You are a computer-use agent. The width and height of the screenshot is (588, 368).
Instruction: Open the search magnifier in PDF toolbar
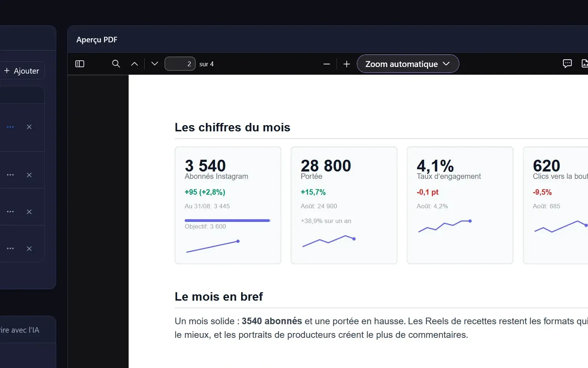(116, 64)
